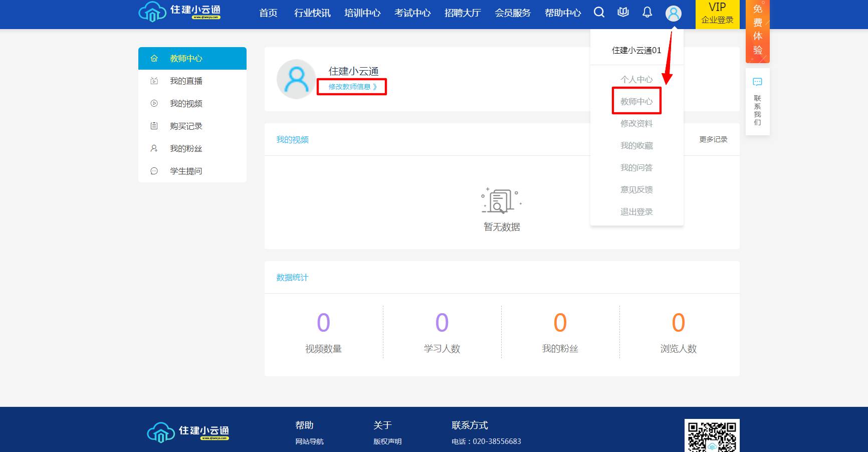Screen dimensions: 868x452
Task: Open 购买记录 in the left sidebar
Action: (186, 126)
